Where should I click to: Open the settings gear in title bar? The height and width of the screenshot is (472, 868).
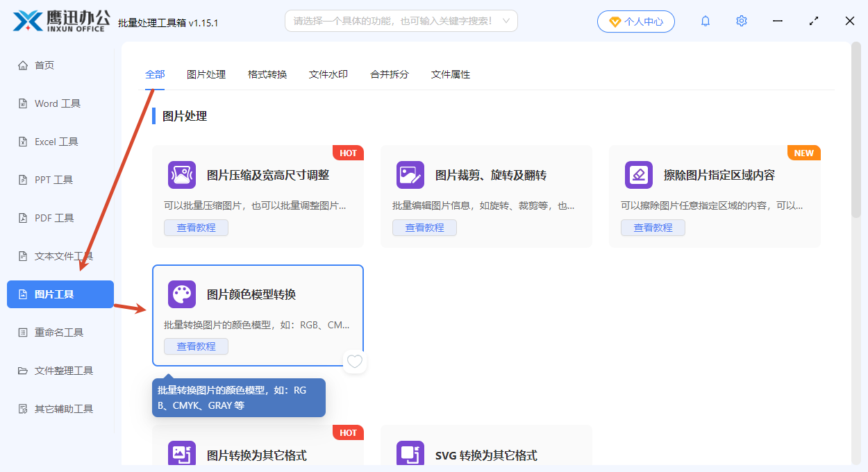click(x=742, y=21)
